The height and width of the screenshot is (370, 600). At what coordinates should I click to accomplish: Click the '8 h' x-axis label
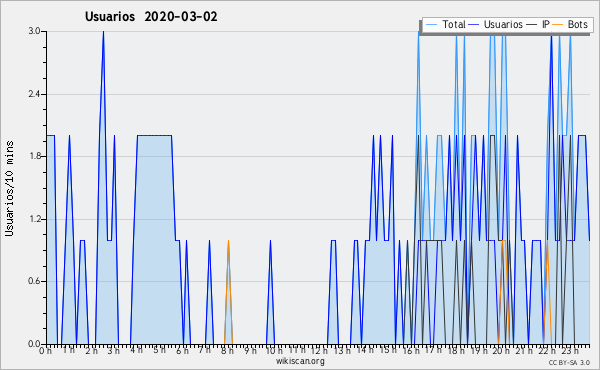[x=227, y=350]
